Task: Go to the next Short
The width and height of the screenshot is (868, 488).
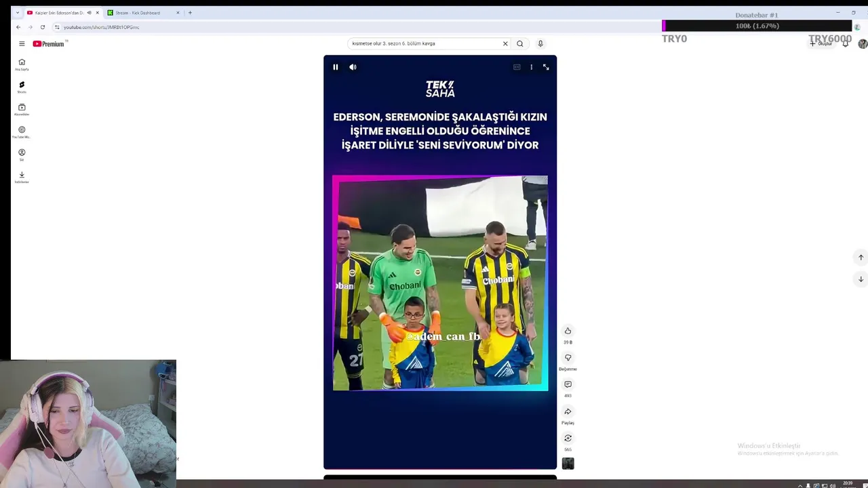Action: (861, 279)
